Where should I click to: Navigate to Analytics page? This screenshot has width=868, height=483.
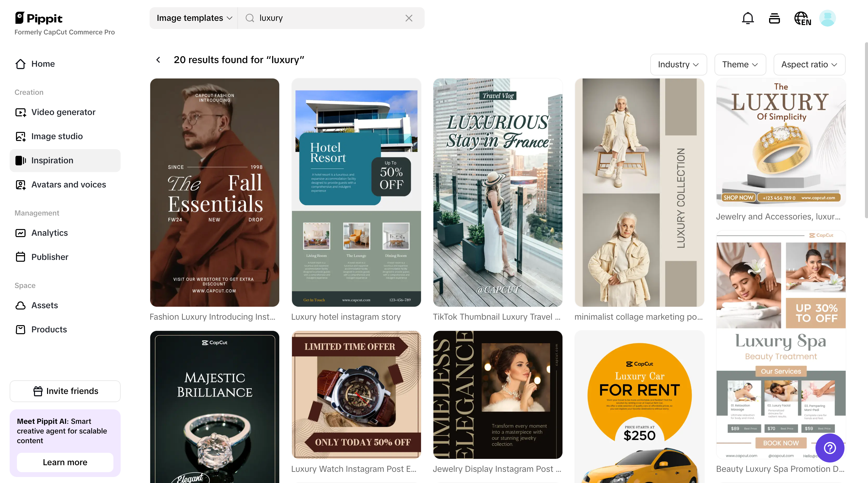49,233
